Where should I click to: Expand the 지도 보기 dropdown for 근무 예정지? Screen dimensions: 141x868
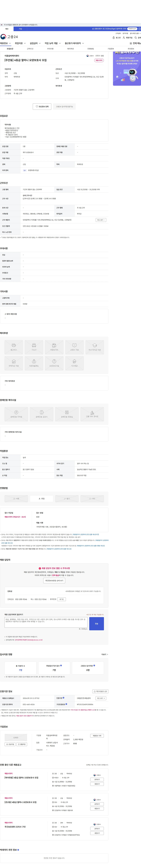click(101, 220)
